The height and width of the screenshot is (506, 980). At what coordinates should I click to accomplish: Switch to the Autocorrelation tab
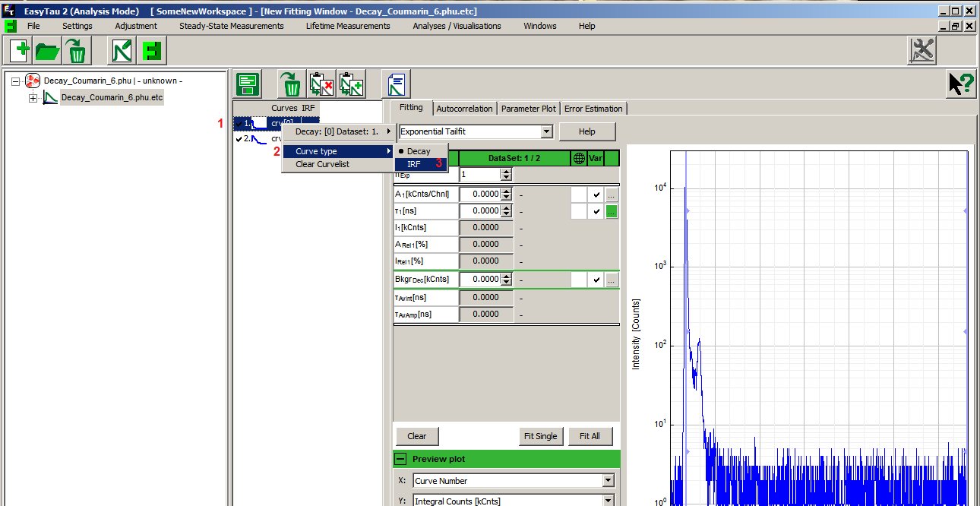pos(465,109)
